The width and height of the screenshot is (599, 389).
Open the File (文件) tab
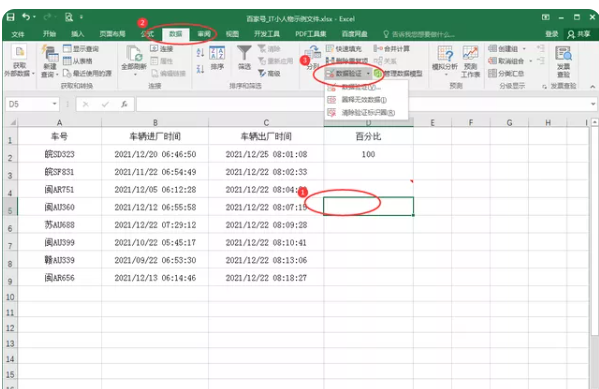(18, 34)
